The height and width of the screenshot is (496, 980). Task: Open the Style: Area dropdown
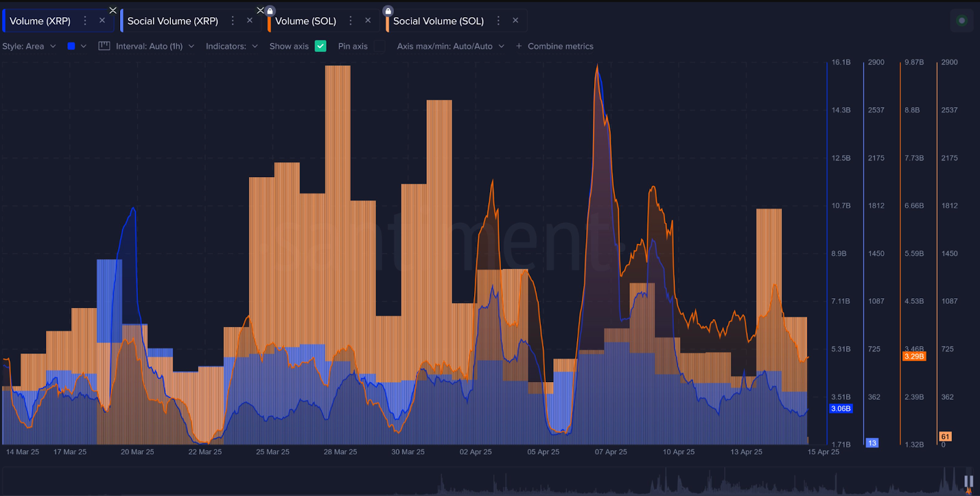tap(29, 47)
